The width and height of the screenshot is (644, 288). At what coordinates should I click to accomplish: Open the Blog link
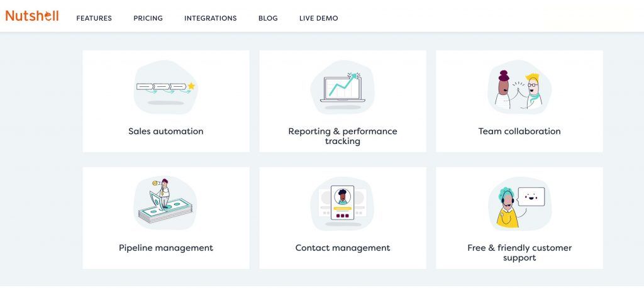(x=268, y=18)
